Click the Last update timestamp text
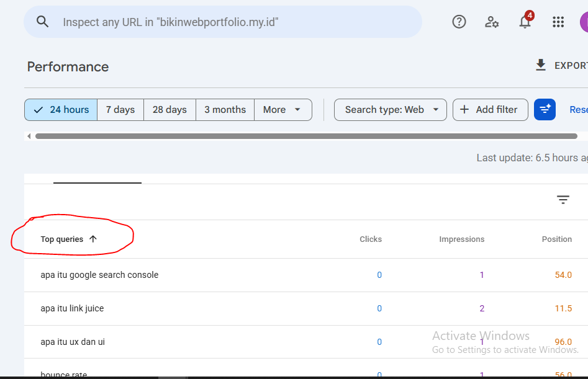588x379 pixels. click(x=532, y=158)
